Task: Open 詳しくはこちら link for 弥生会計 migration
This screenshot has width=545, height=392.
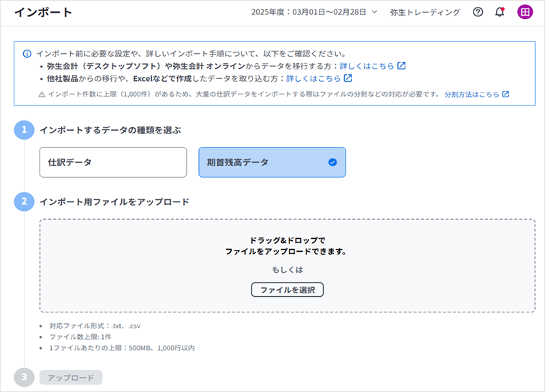Action: (x=367, y=66)
